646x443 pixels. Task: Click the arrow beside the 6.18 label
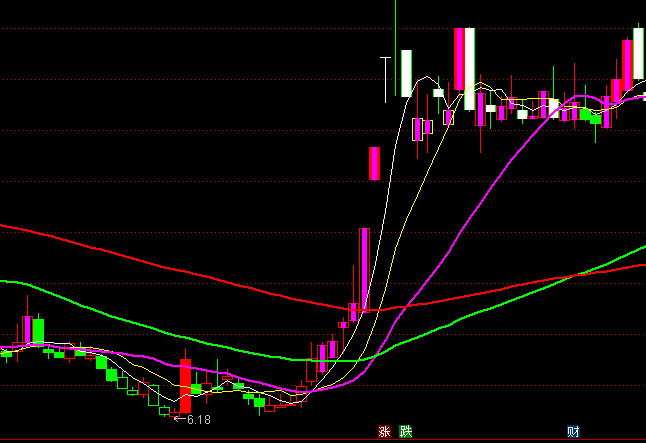click(179, 420)
